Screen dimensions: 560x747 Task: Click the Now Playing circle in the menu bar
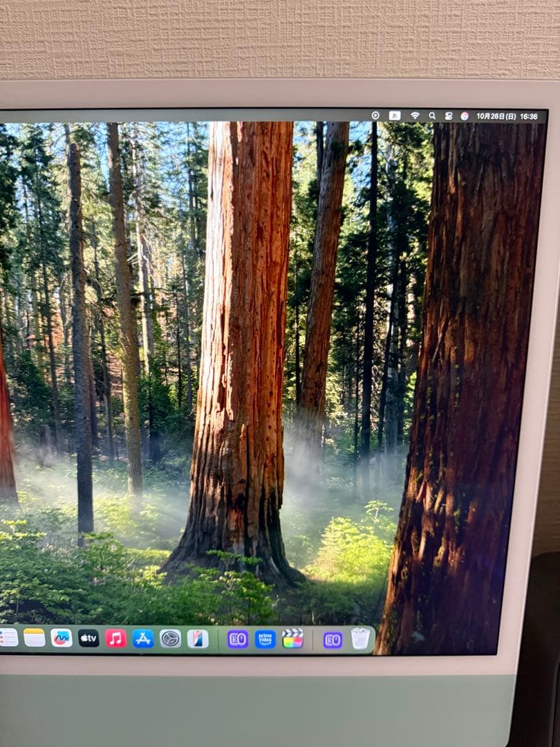coord(375,114)
